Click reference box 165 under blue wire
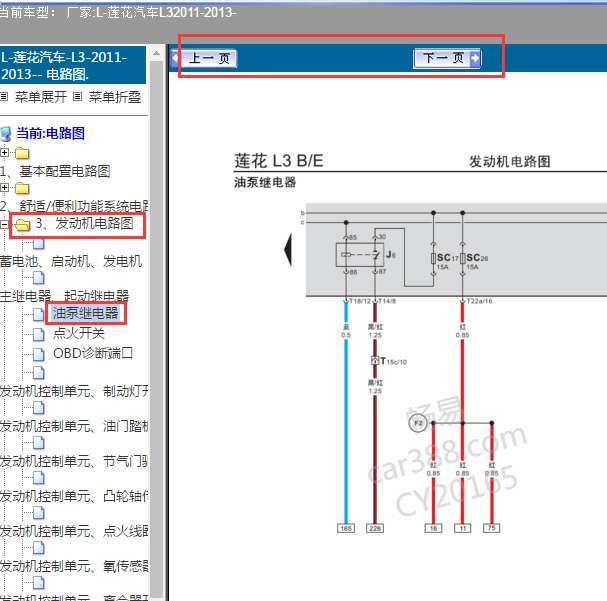Screen dimensions: 607x601 pyautogui.click(x=346, y=528)
